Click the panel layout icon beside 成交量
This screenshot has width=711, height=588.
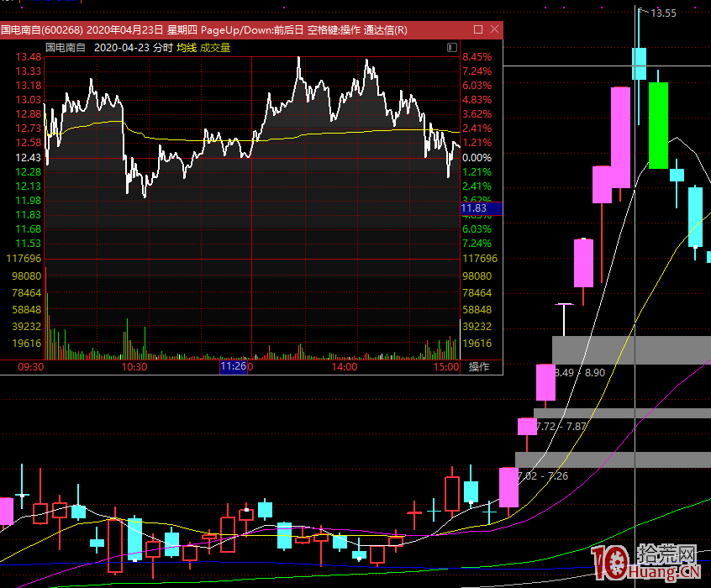tap(453, 48)
